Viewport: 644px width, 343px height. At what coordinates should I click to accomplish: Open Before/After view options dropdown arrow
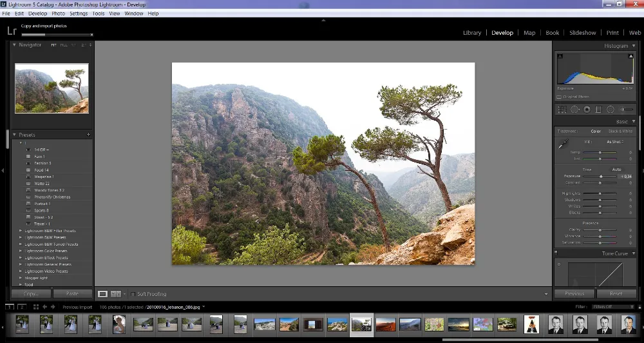(124, 294)
